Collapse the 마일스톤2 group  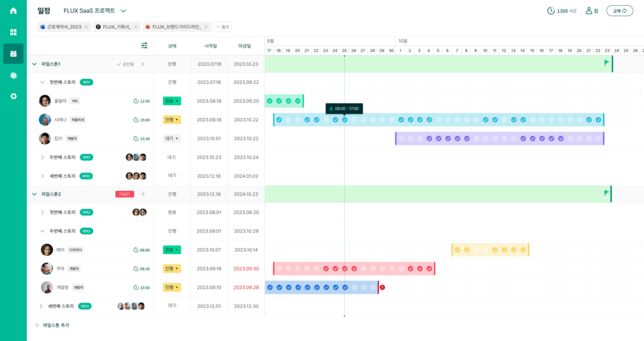(x=34, y=194)
